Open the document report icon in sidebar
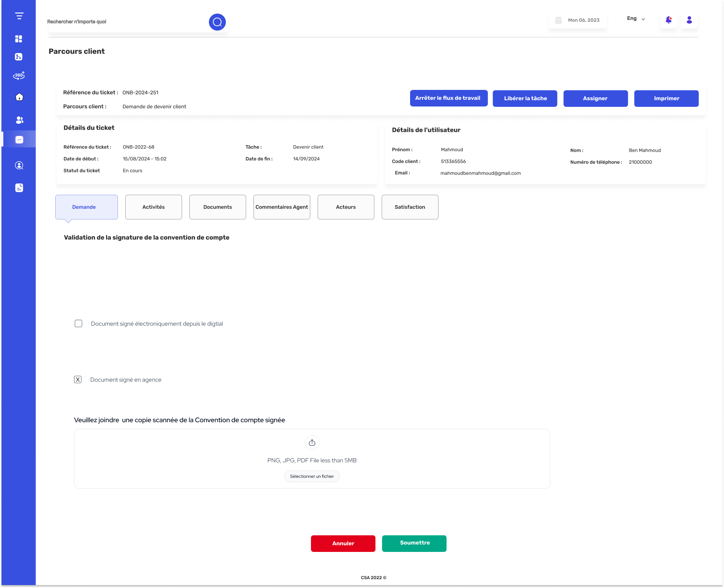The width and height of the screenshot is (724, 588). pos(19,188)
